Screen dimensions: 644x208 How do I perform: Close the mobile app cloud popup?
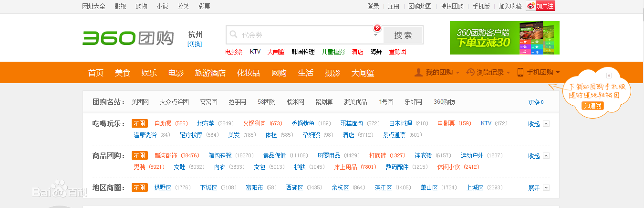[x=609, y=76]
